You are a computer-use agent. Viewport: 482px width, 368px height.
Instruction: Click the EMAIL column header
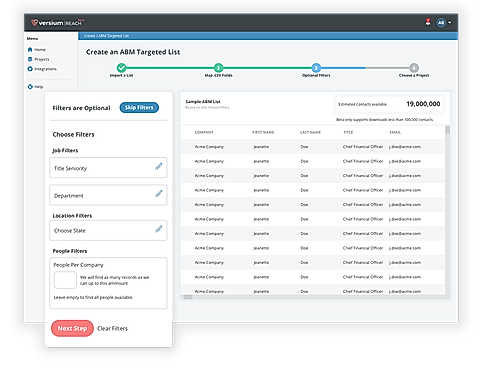coord(395,132)
